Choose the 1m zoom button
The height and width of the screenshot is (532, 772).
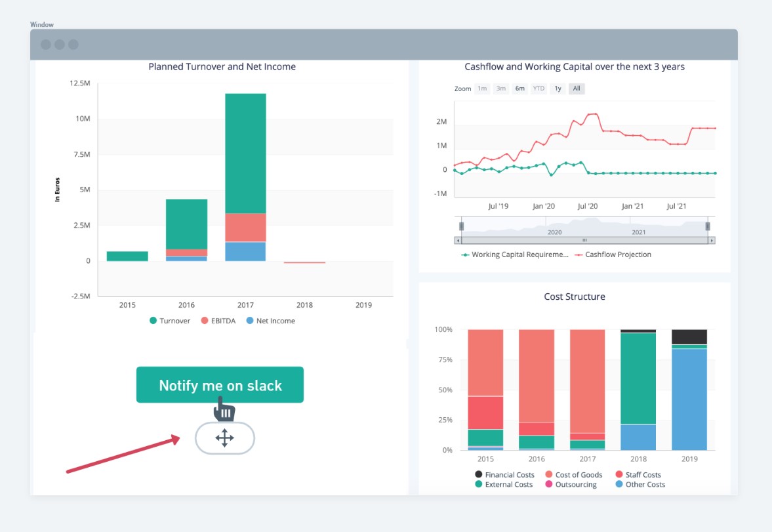click(x=483, y=89)
